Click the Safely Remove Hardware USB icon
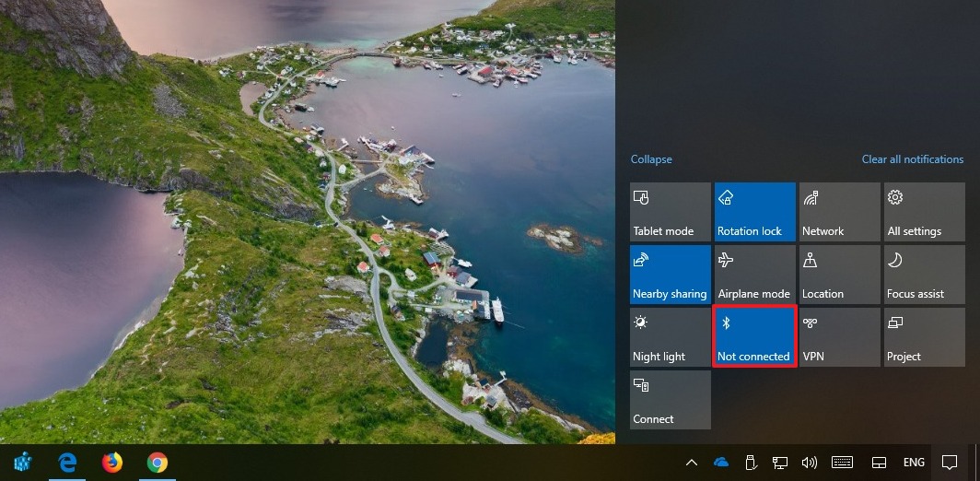 coord(752,463)
